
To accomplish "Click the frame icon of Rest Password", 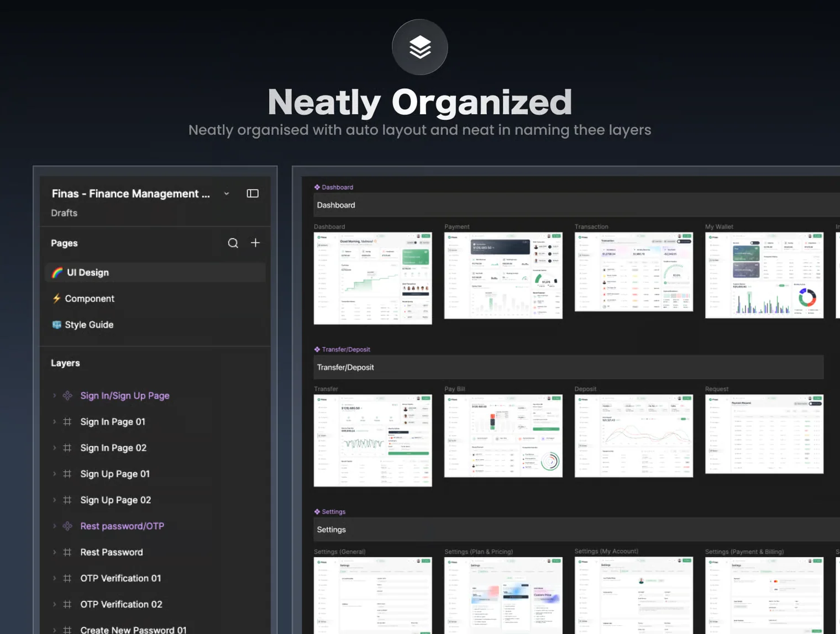I will tap(67, 552).
